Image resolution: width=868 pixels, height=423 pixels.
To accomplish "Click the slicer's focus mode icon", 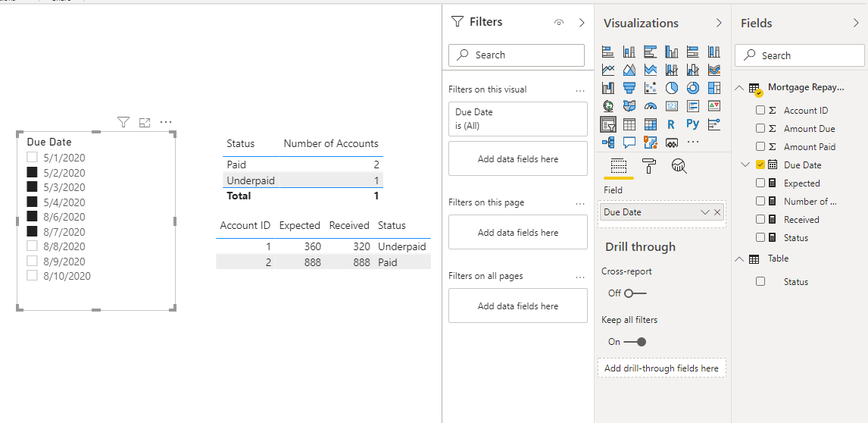I will pyautogui.click(x=145, y=122).
